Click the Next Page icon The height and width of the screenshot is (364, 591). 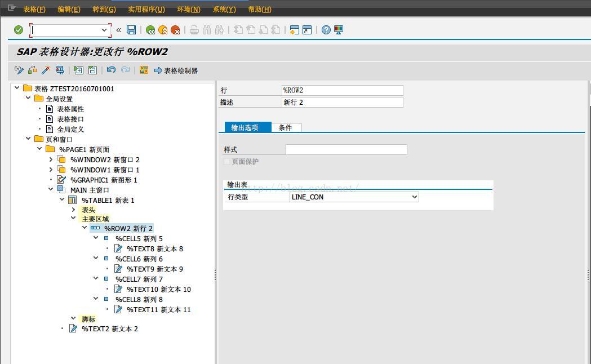[264, 30]
